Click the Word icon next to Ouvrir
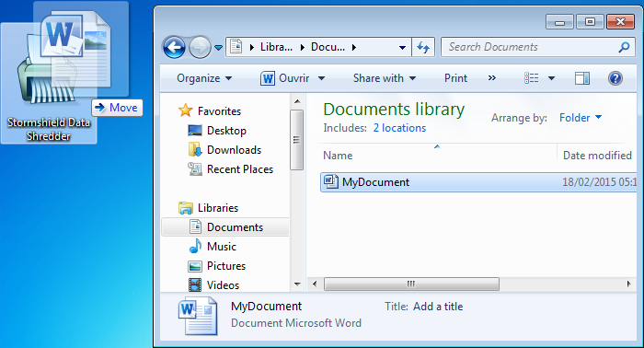The width and height of the screenshot is (644, 348). tap(268, 78)
